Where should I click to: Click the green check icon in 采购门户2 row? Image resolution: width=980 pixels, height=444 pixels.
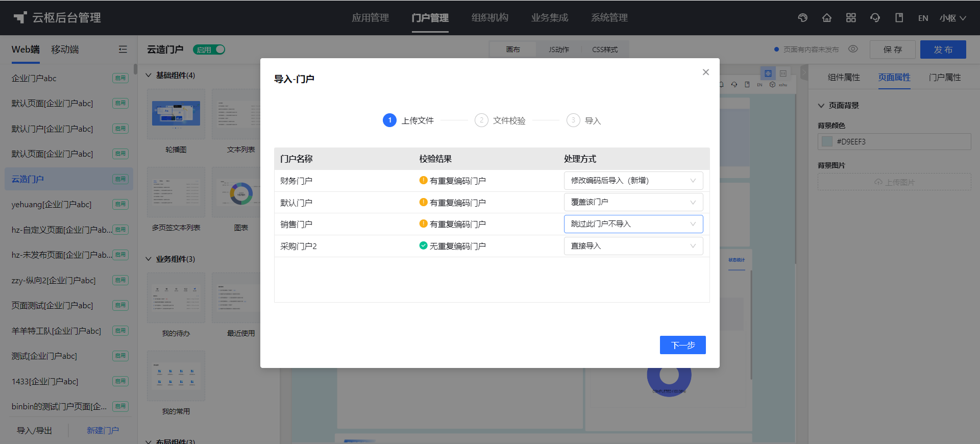point(423,245)
